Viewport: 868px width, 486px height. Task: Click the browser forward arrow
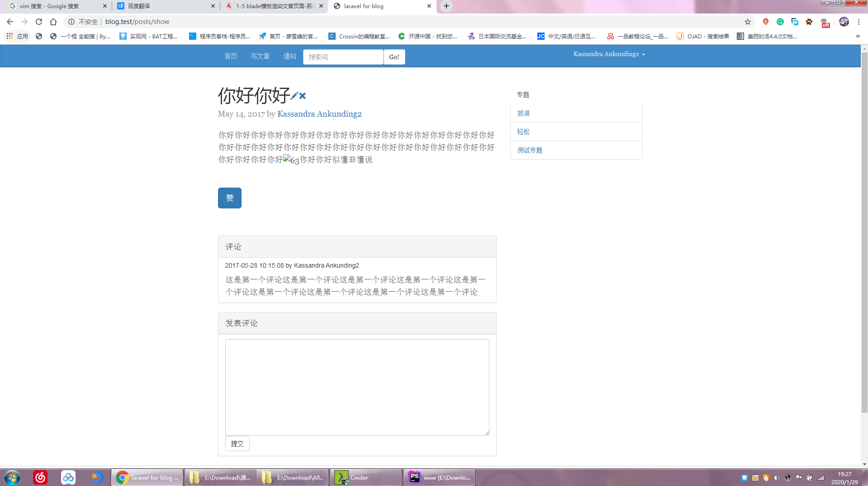pyautogui.click(x=24, y=22)
